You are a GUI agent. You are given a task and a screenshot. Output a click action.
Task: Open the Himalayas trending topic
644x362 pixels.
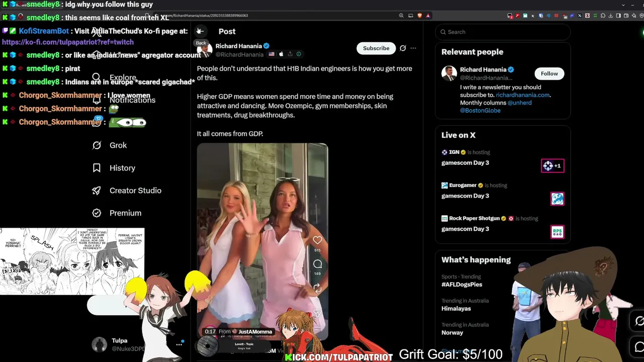tap(456, 309)
